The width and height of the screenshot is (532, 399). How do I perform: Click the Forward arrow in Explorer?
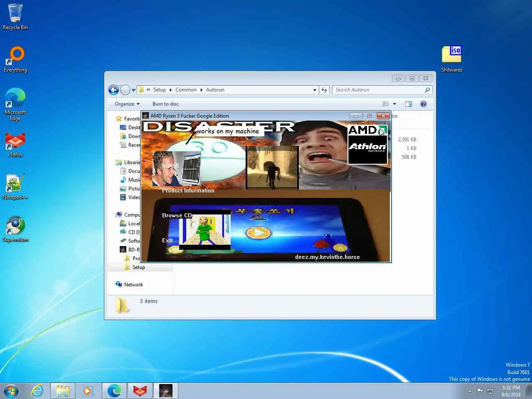tap(125, 90)
